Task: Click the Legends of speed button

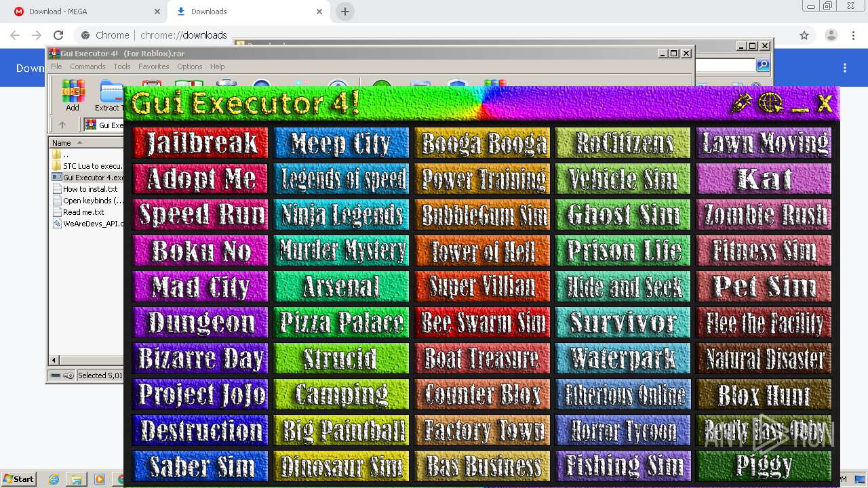Action: coord(341,179)
